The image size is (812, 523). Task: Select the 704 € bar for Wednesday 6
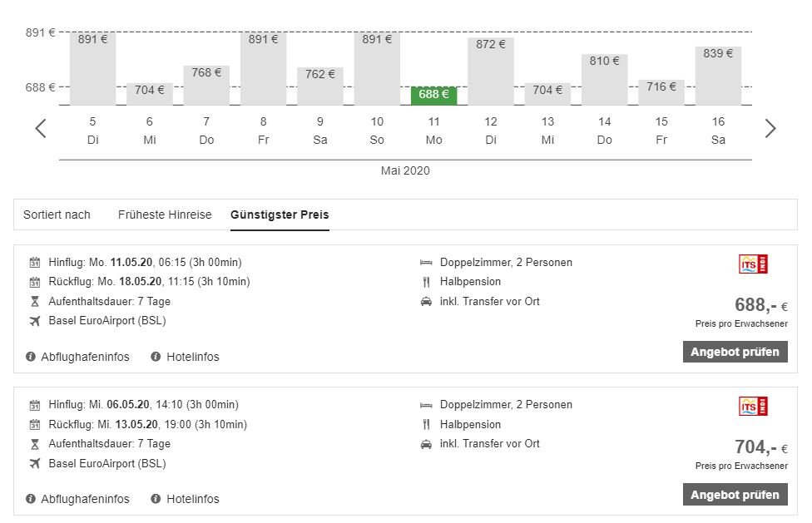point(150,93)
